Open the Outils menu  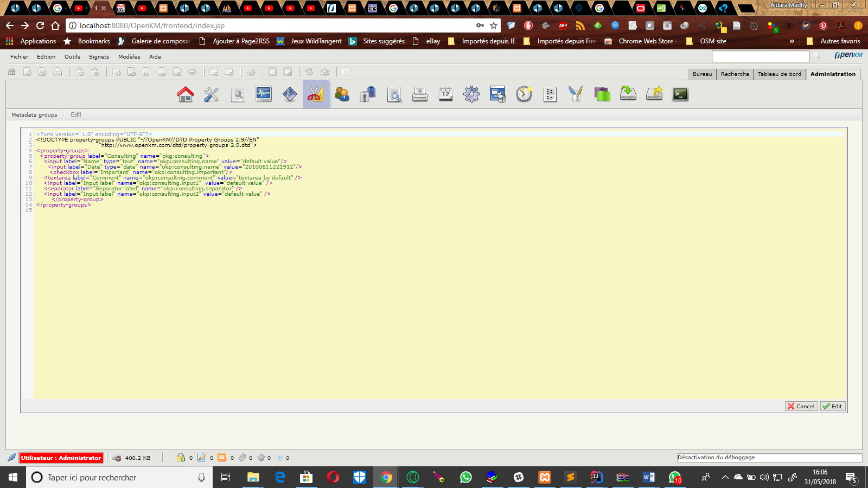point(72,56)
